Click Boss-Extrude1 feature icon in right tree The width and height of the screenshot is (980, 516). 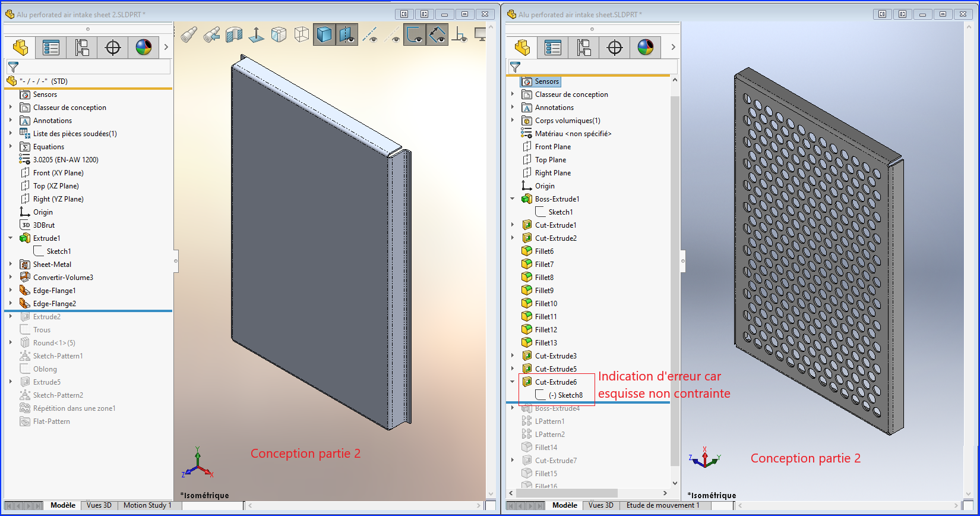pyautogui.click(x=527, y=199)
